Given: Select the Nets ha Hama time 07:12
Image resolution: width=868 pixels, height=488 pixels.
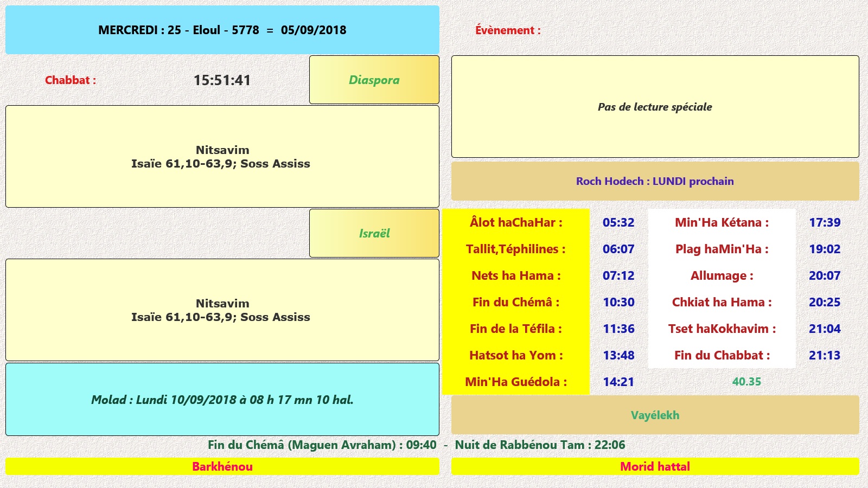Looking at the screenshot, I should point(618,275).
